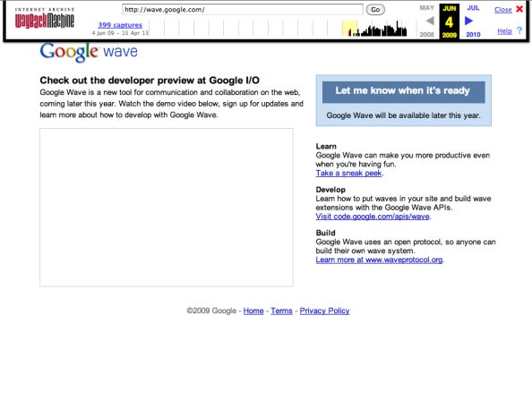Visit code.google.com/apis/wave link
The height and width of the screenshot is (400, 532).
coord(373,217)
